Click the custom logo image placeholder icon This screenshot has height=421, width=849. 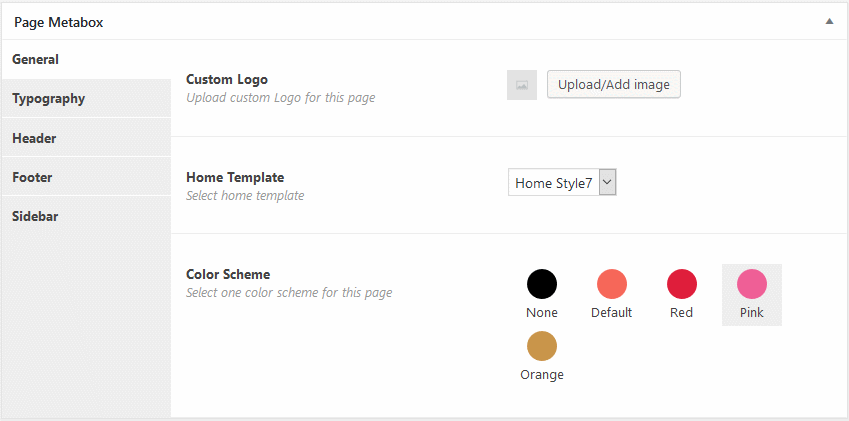coord(521,85)
